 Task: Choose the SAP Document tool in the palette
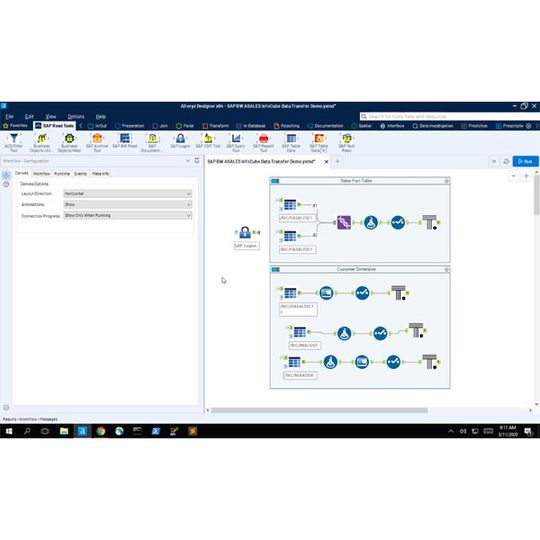[152, 138]
